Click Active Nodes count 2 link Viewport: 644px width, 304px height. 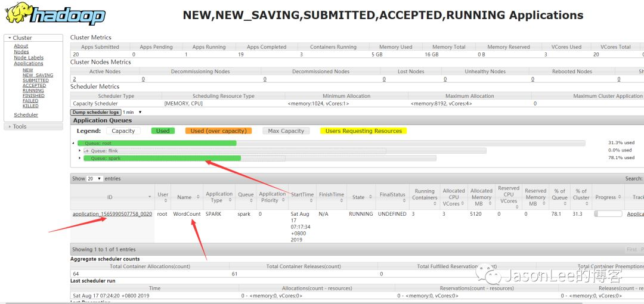tap(75, 79)
